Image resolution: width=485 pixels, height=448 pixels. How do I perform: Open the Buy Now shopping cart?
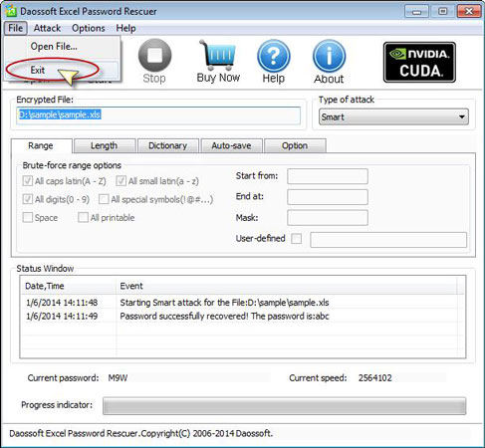tap(218, 55)
